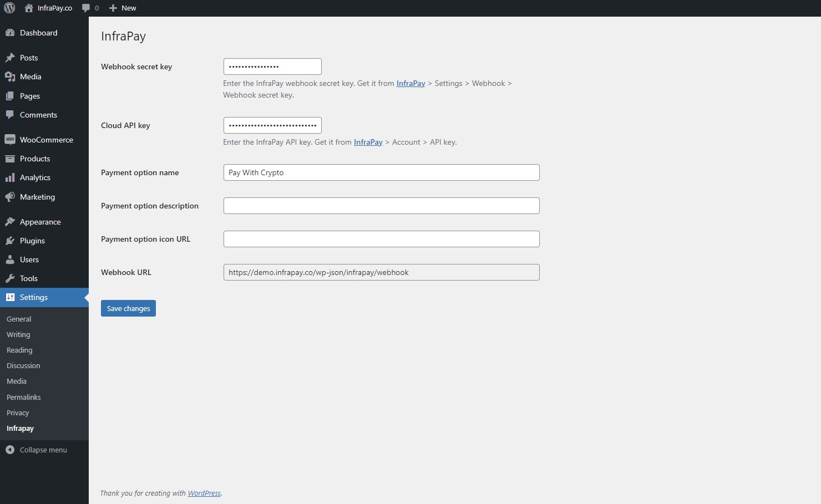Open the Products menu
This screenshot has width=821, height=504.
[x=44, y=159]
